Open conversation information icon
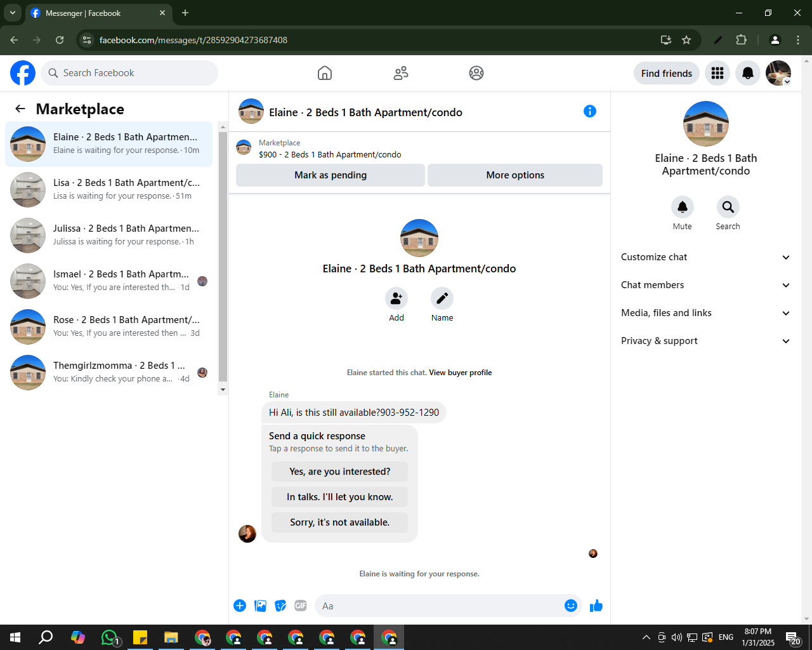Image resolution: width=812 pixels, height=650 pixels. pos(590,111)
